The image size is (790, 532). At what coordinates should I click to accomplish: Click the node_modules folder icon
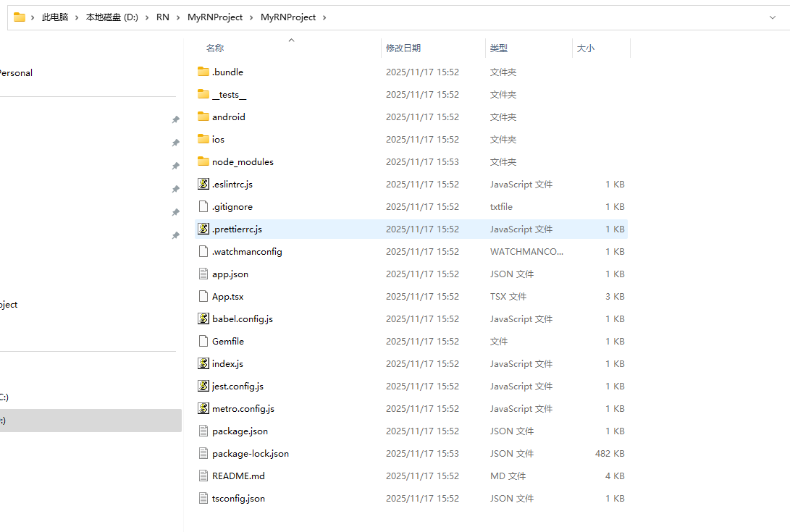[x=203, y=161]
